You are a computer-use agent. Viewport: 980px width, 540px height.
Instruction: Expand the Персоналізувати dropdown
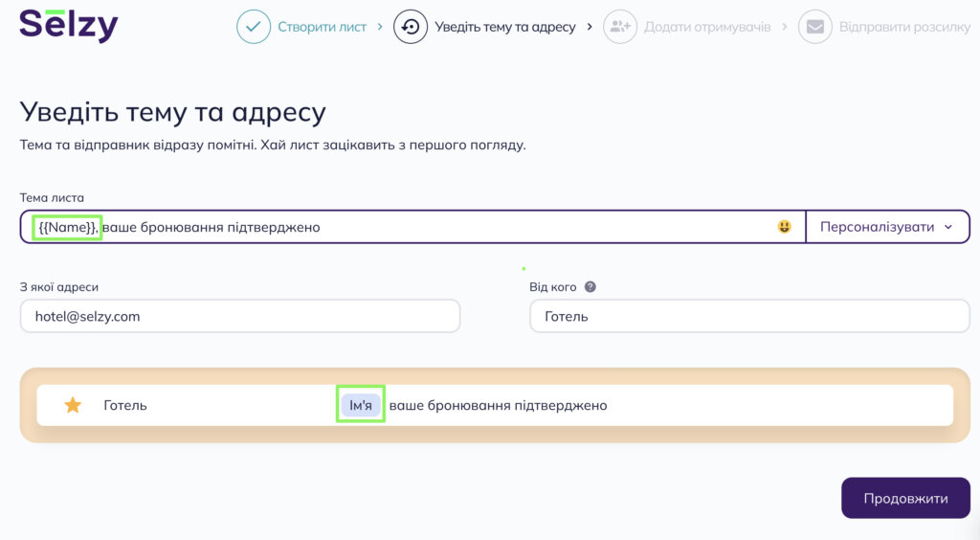[887, 227]
